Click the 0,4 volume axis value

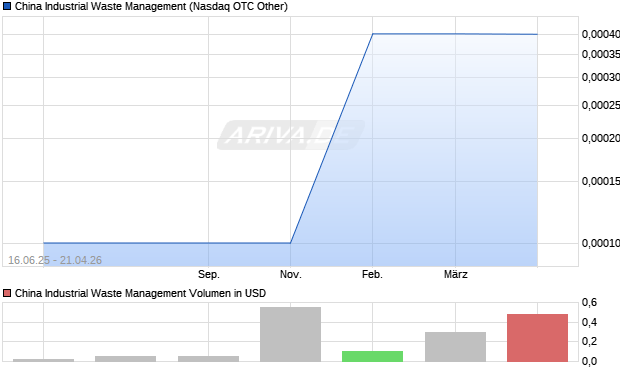[x=589, y=322]
